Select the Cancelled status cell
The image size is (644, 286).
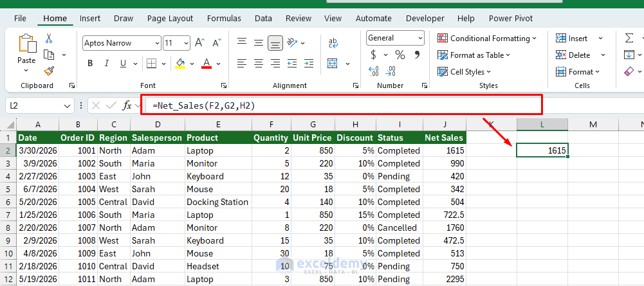click(x=400, y=228)
